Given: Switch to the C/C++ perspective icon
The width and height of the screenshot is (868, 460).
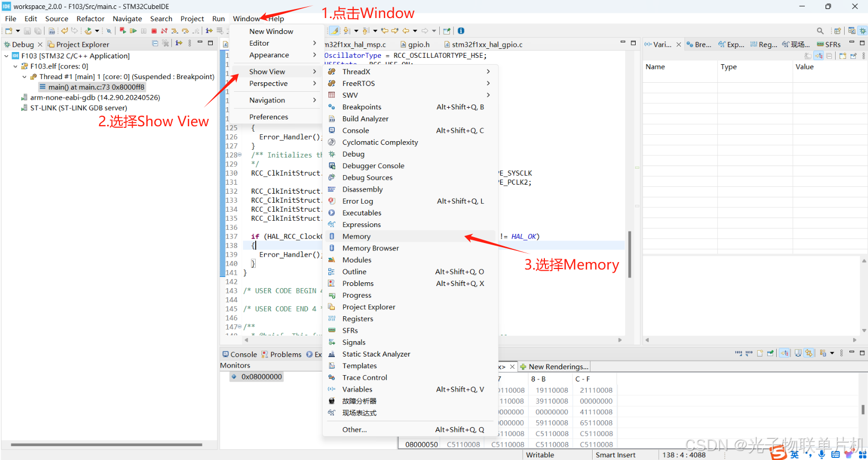Looking at the screenshot, I should (852, 31).
